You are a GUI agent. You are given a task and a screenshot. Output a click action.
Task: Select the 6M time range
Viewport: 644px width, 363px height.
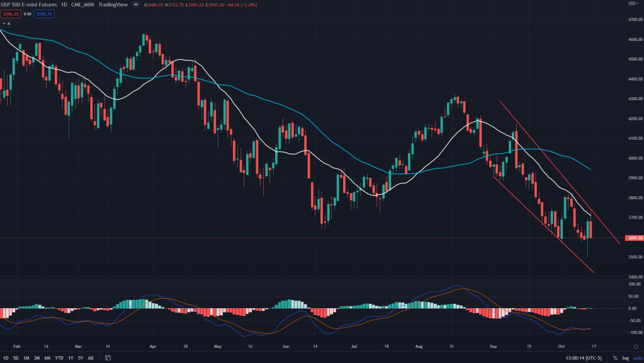(x=47, y=358)
